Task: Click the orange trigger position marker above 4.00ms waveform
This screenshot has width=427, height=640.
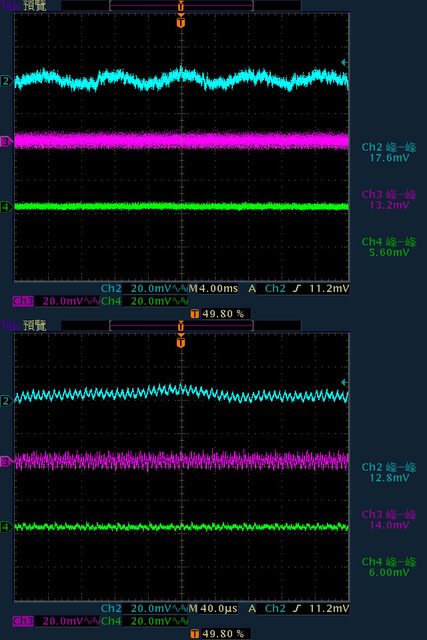Action: coord(181,21)
